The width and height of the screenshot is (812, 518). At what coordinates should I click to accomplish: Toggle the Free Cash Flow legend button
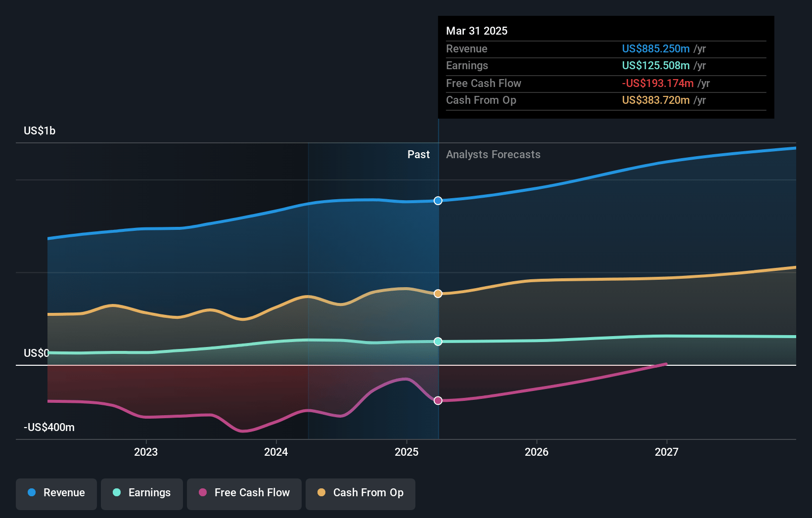pos(244,494)
